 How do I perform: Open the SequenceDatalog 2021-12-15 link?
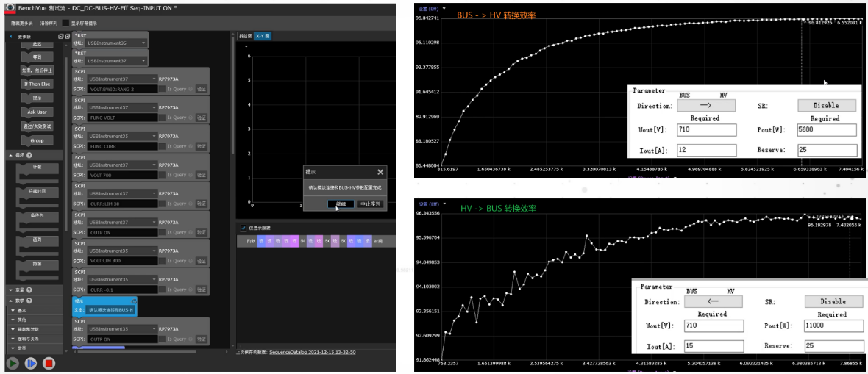coord(312,352)
